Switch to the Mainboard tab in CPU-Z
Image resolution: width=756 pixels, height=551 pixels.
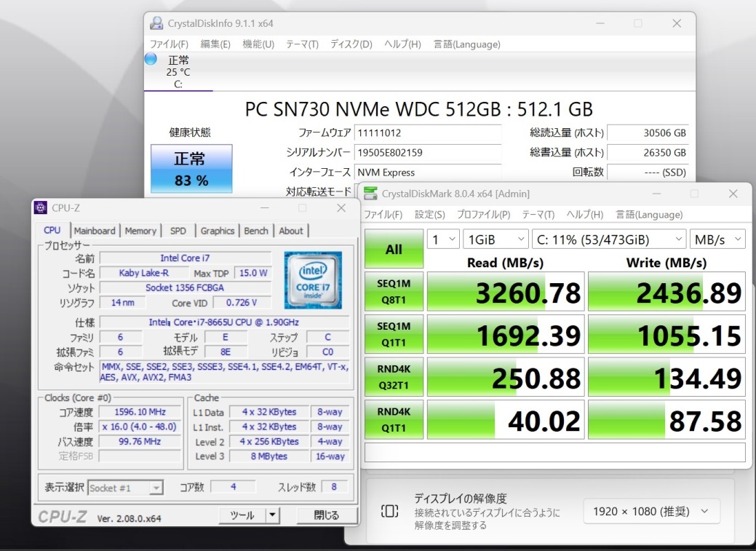click(95, 231)
